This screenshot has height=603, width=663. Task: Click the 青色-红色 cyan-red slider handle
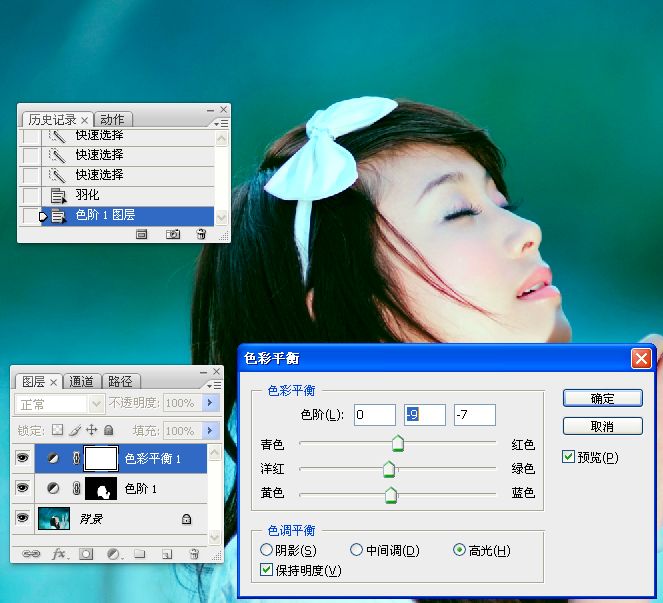tap(397, 443)
